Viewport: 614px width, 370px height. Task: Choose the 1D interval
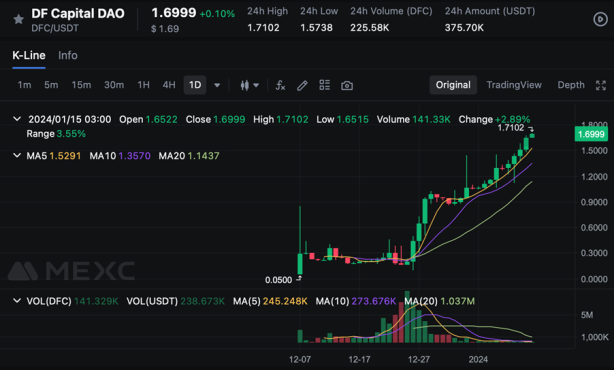[195, 85]
